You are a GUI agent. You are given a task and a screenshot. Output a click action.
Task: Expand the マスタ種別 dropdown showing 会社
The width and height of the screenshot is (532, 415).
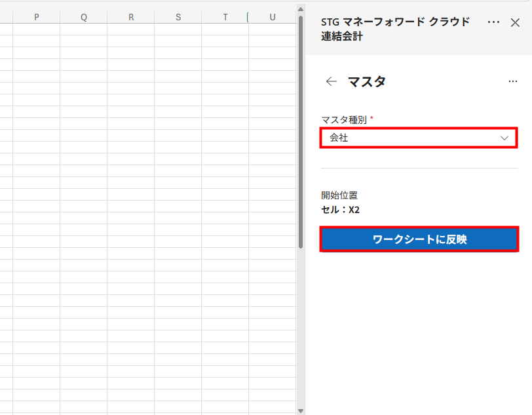point(419,138)
